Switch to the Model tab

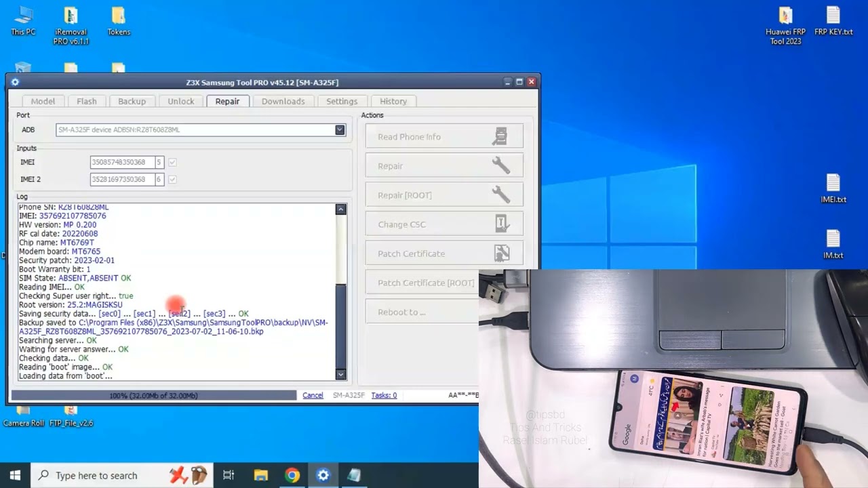(x=43, y=101)
